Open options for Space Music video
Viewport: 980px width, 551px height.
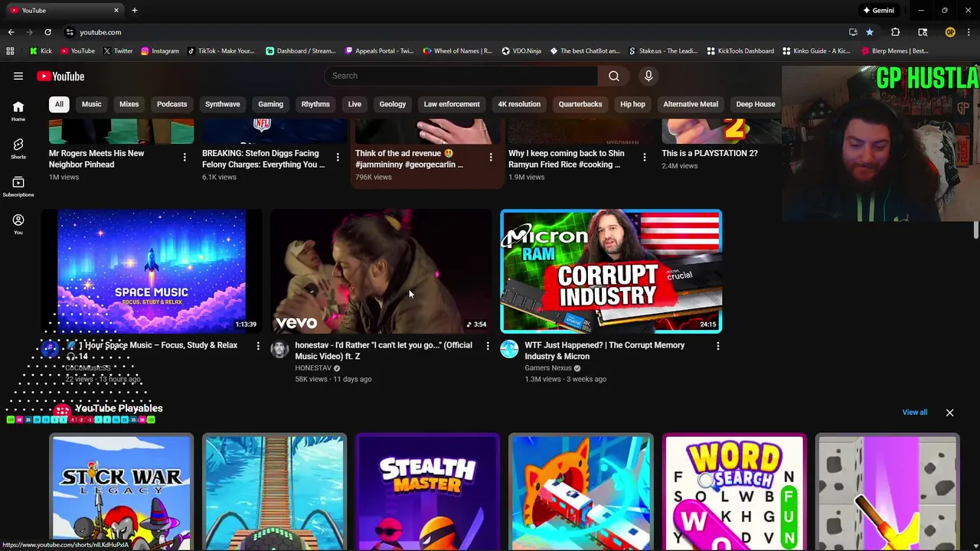(258, 347)
